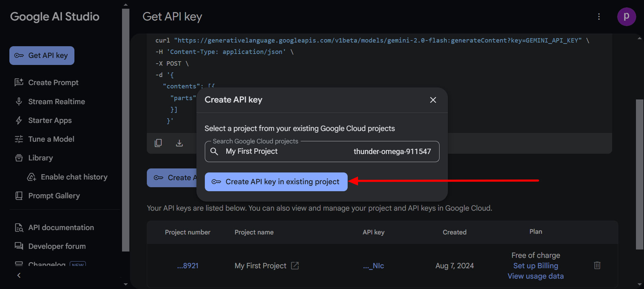Open the Get API key sidebar button
This screenshot has height=289, width=644.
pos(42,56)
